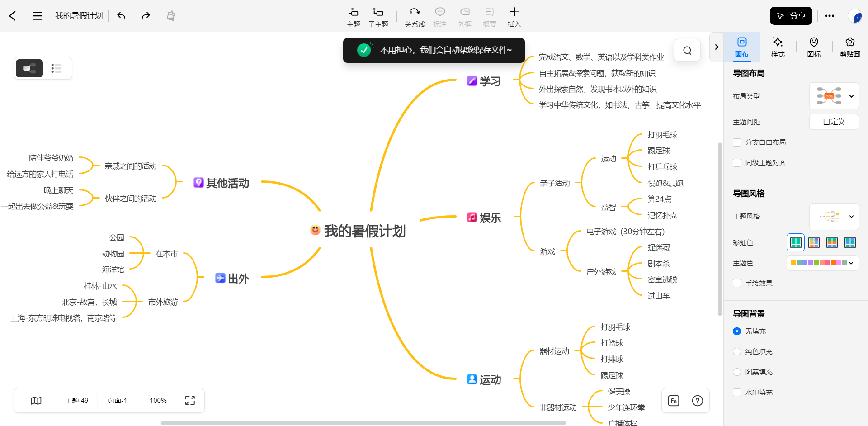Viewport: 868px width, 426px height.
Task: Select the second rainbow color scheme
Action: tap(814, 243)
